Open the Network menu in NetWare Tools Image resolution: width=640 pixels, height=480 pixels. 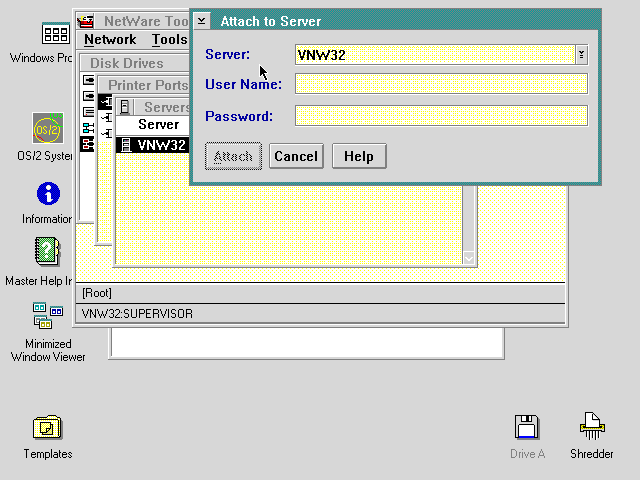click(x=110, y=40)
